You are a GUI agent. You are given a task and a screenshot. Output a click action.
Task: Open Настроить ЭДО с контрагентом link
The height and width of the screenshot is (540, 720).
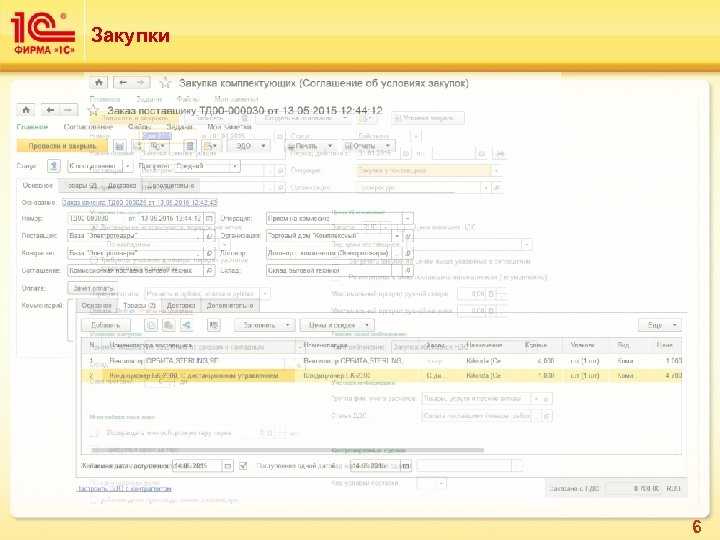coord(124,489)
